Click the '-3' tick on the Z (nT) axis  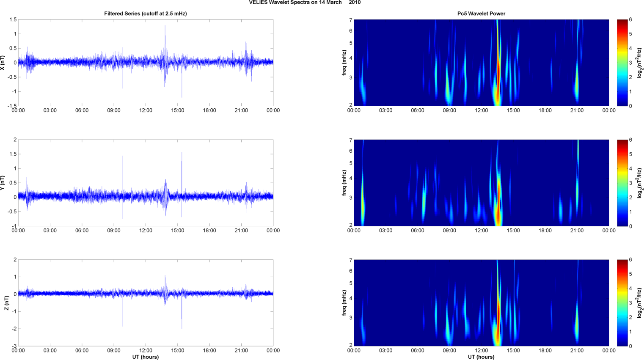[x=14, y=346]
